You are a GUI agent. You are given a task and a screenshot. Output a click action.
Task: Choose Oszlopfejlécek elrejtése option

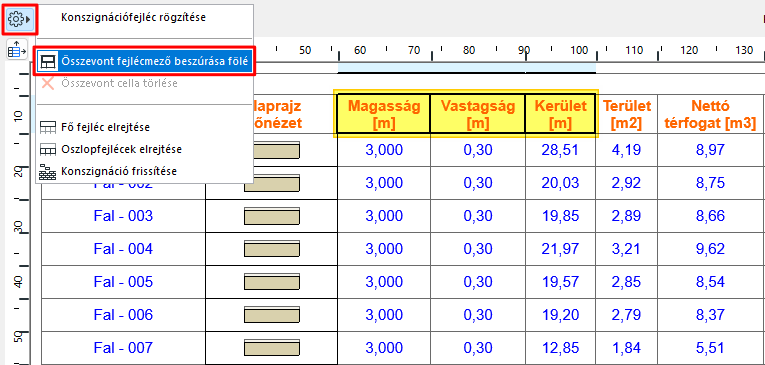coord(121,150)
